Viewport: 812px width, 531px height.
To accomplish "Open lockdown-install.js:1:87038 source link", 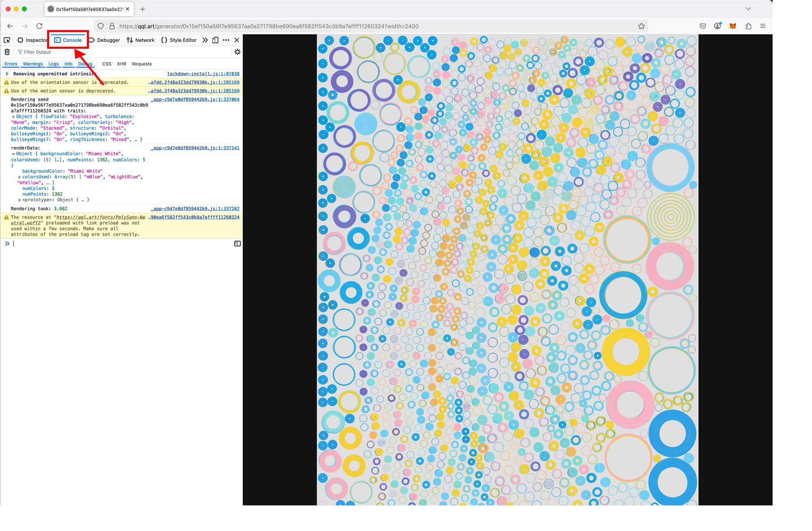I will coord(203,74).
